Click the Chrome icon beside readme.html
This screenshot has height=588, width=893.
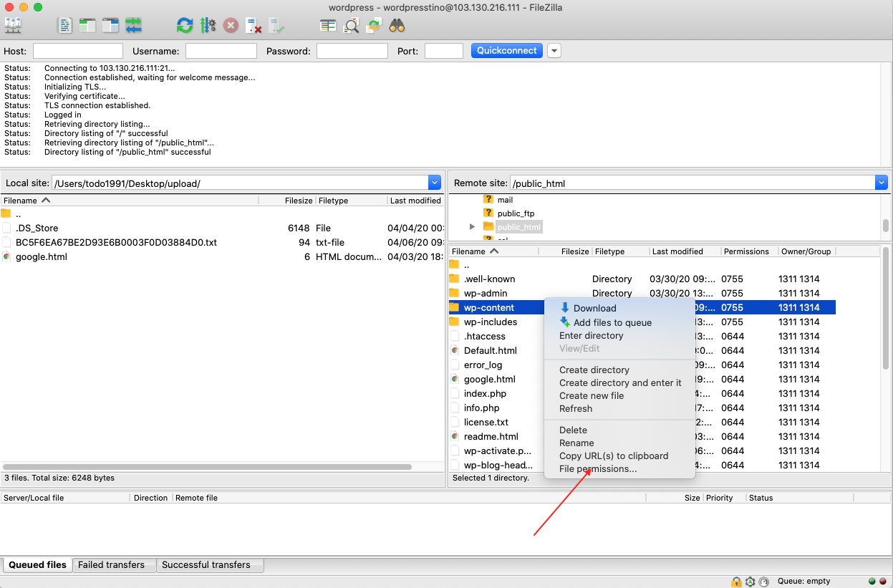pyautogui.click(x=455, y=436)
